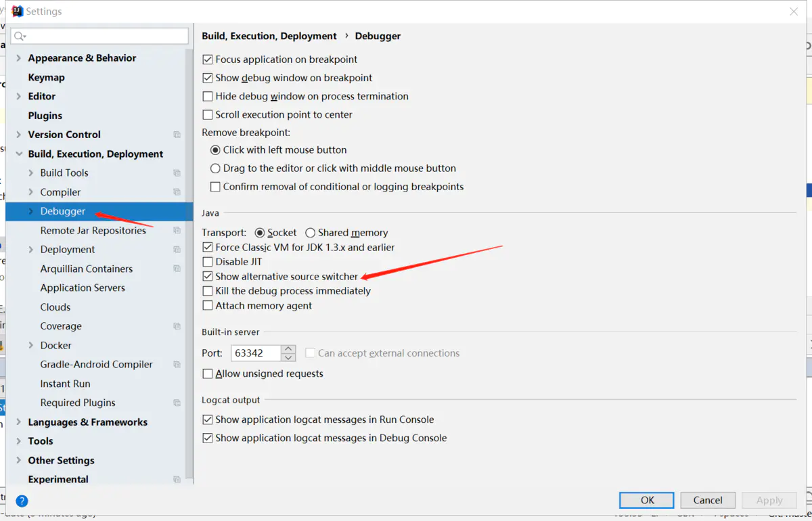Toggle Show alternative source switcher
This screenshot has height=521, width=812.
coord(208,277)
